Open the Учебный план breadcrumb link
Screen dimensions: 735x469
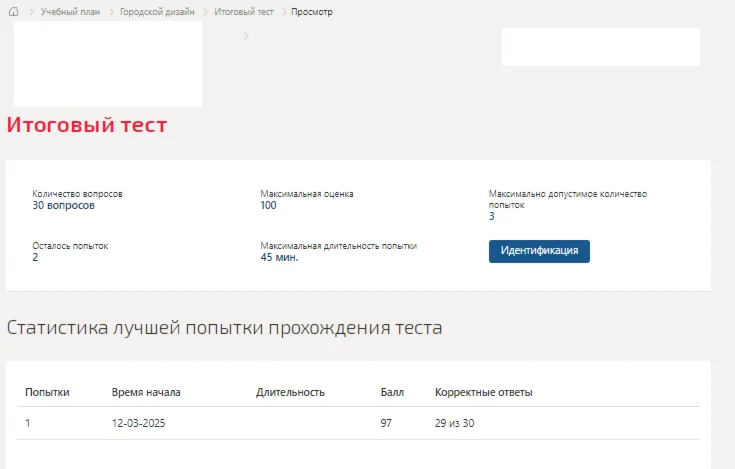click(70, 12)
